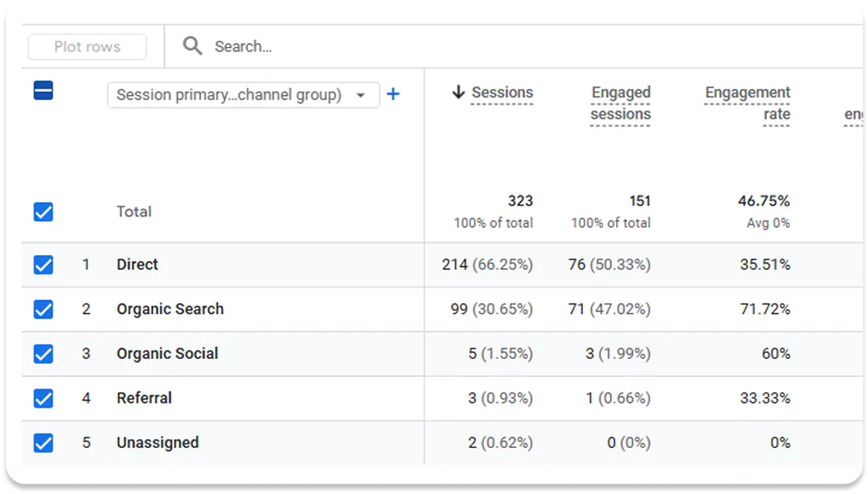Sort by the Engaged sessions column header
Viewport: 868px width, 494px height.
click(621, 103)
